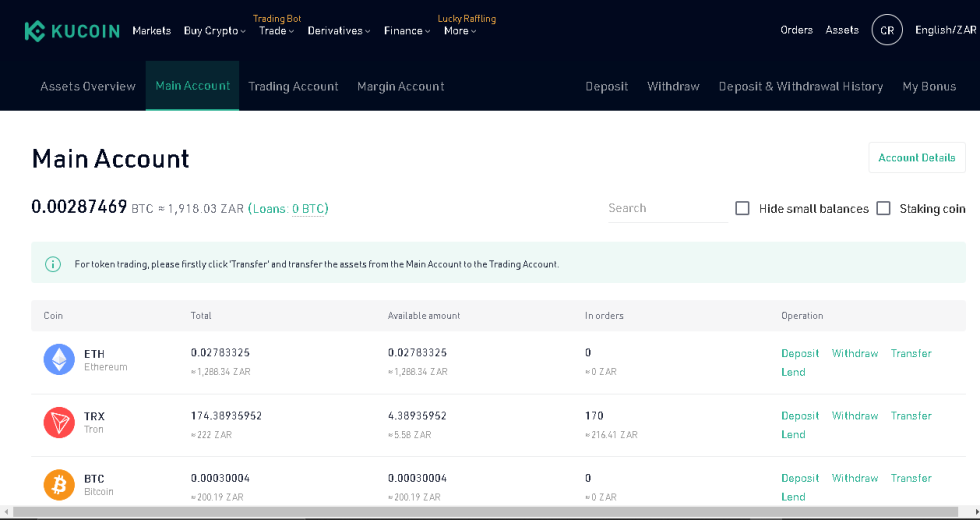Image resolution: width=980 pixels, height=520 pixels.
Task: Click the Coin column header
Action: [53, 316]
